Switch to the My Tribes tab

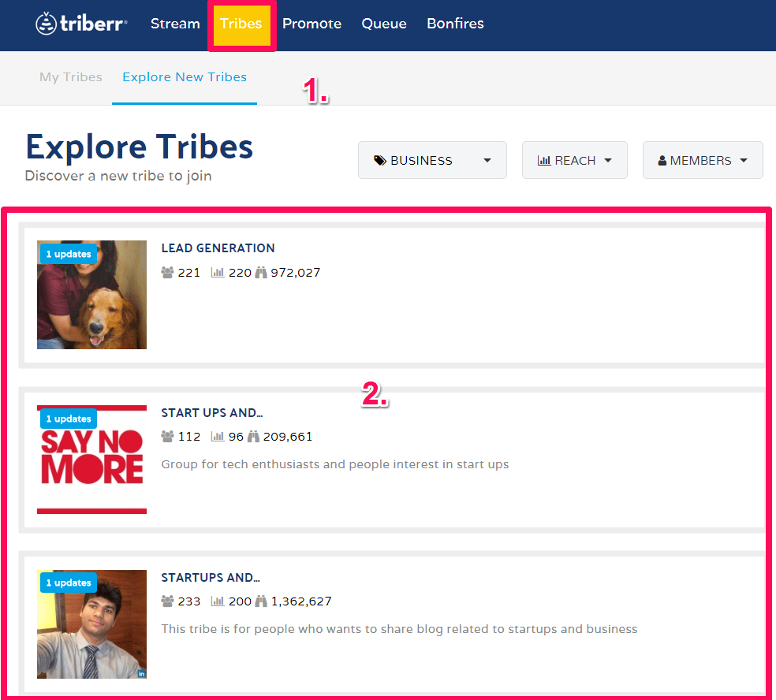coord(71,77)
